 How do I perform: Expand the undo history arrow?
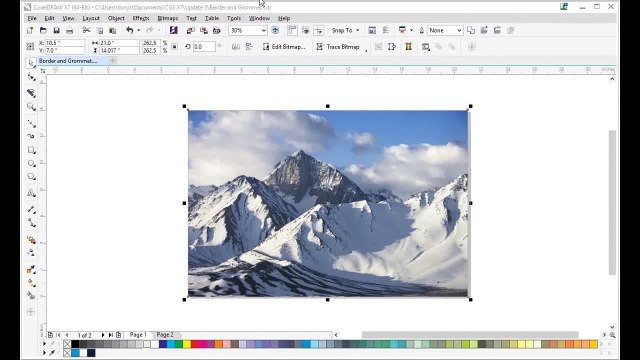click(138, 30)
